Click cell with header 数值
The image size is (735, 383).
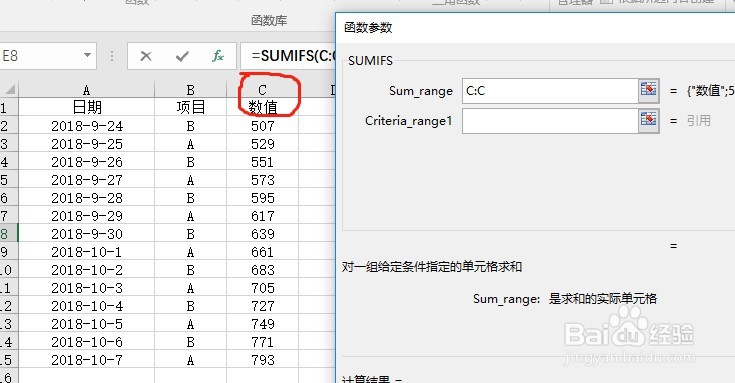point(262,107)
